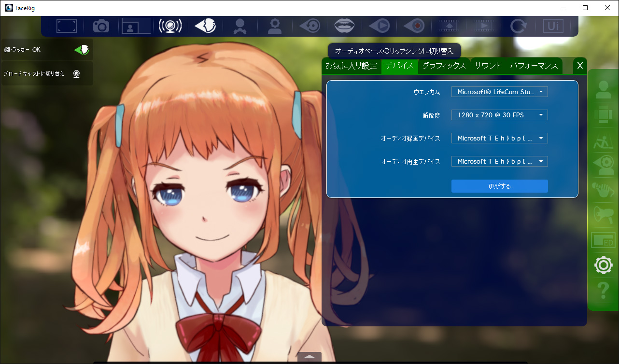Click the Ui button in top toolbar
Viewport: 619px width, 364px height.
(553, 26)
